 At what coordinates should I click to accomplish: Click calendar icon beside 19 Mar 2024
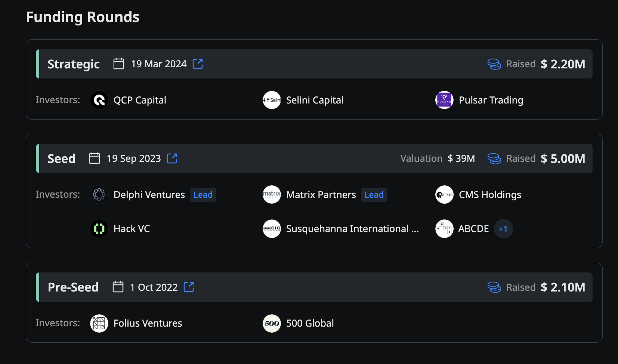pyautogui.click(x=119, y=64)
